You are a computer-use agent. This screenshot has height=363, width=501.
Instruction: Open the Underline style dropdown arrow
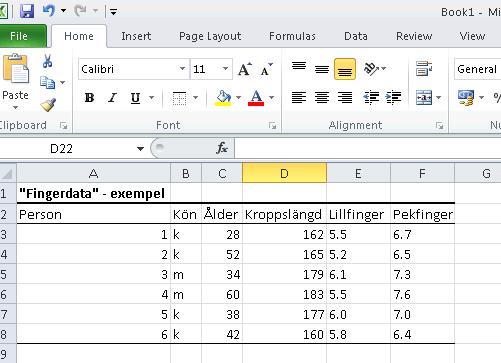click(x=152, y=98)
